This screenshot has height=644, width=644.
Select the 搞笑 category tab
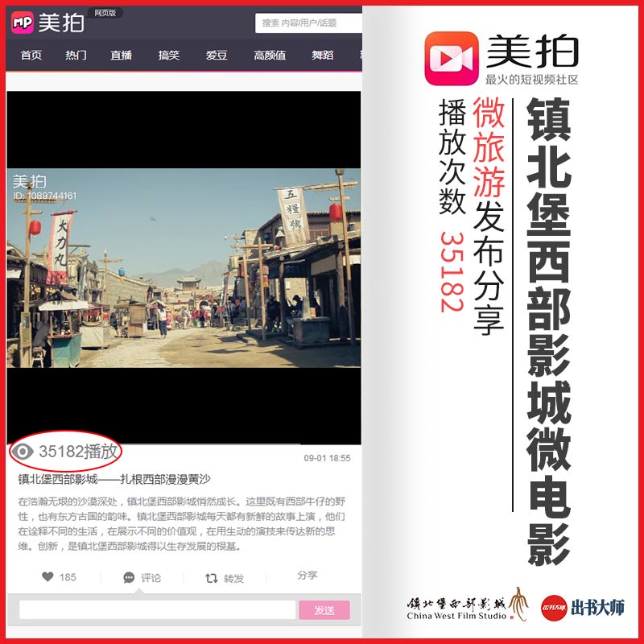coord(169,56)
